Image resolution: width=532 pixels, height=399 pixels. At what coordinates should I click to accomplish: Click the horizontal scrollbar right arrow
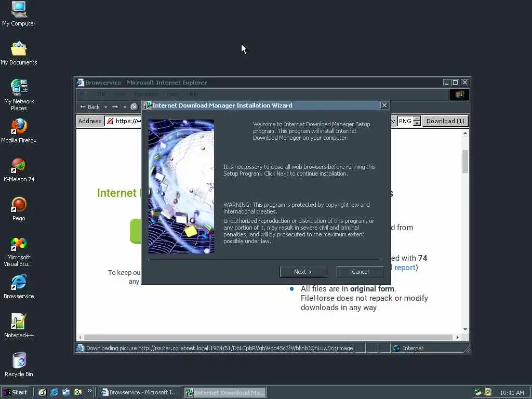[458, 337]
